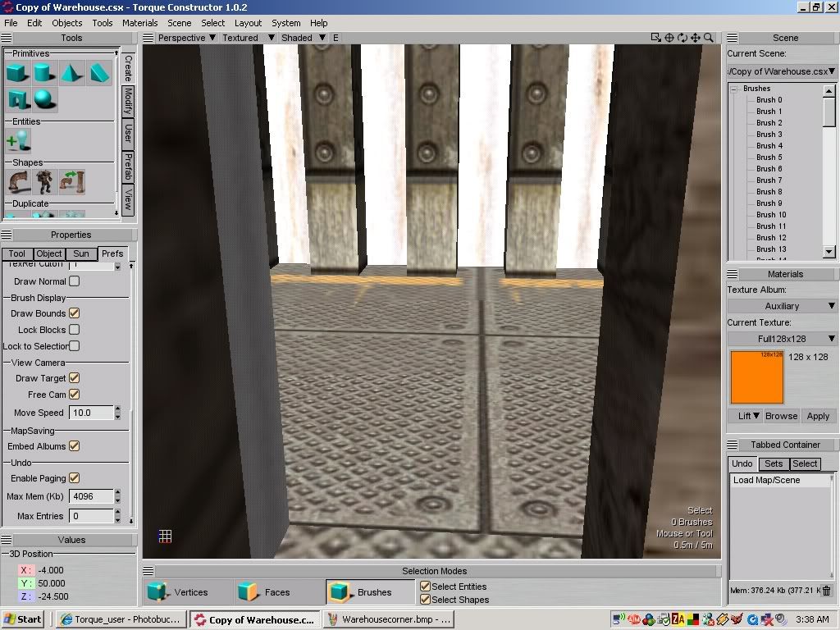This screenshot has width=840, height=630.
Task: Click the Browse texture button
Action: (x=781, y=416)
